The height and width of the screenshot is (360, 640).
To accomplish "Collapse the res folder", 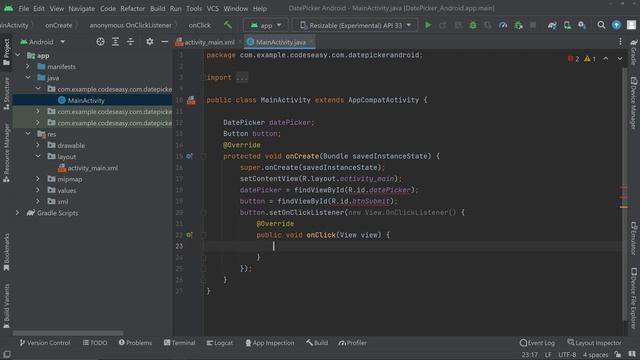I will click(x=28, y=133).
